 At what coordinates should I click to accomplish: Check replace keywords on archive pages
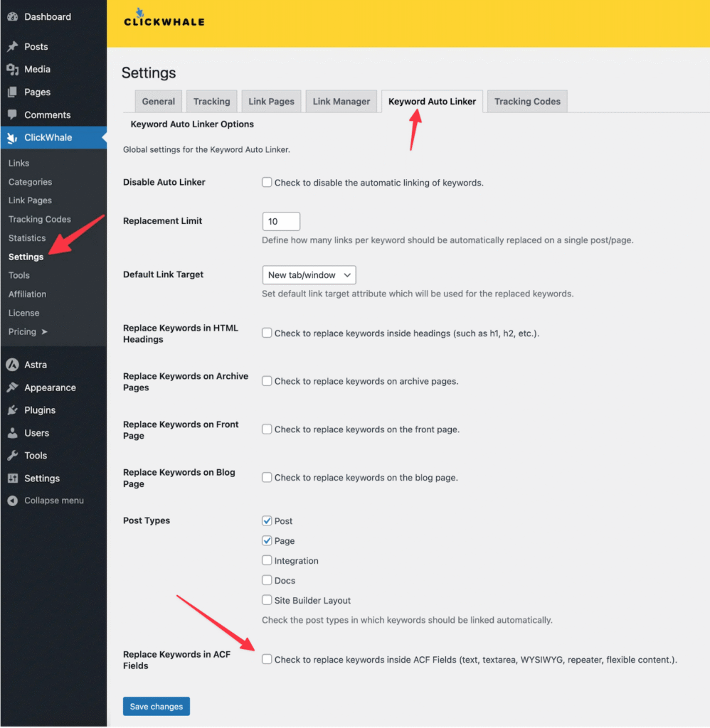[267, 381]
